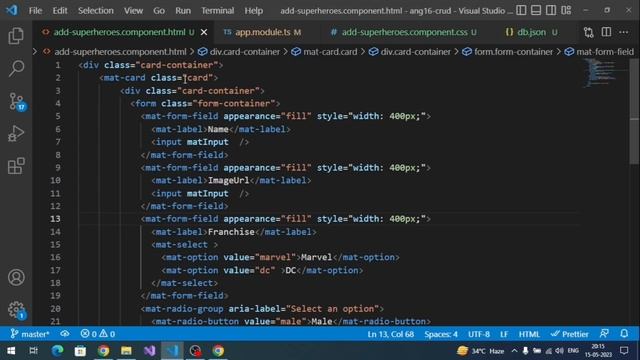Customize layout icon in title bar

[x=566, y=10]
